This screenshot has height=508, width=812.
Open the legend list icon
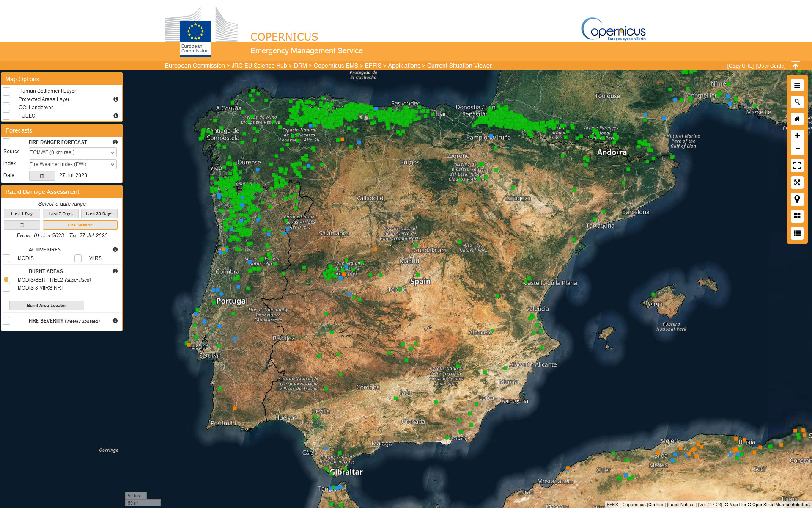(797, 233)
